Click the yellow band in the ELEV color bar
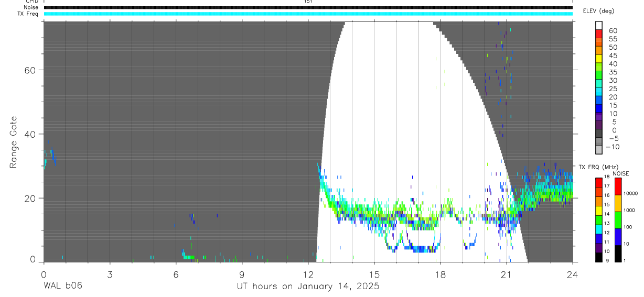The image size is (644, 297). click(599, 59)
